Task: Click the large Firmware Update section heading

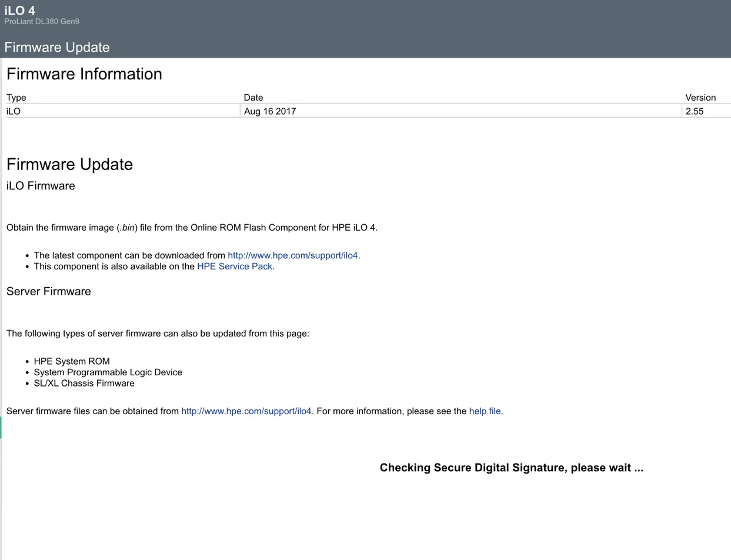Action: [69, 164]
